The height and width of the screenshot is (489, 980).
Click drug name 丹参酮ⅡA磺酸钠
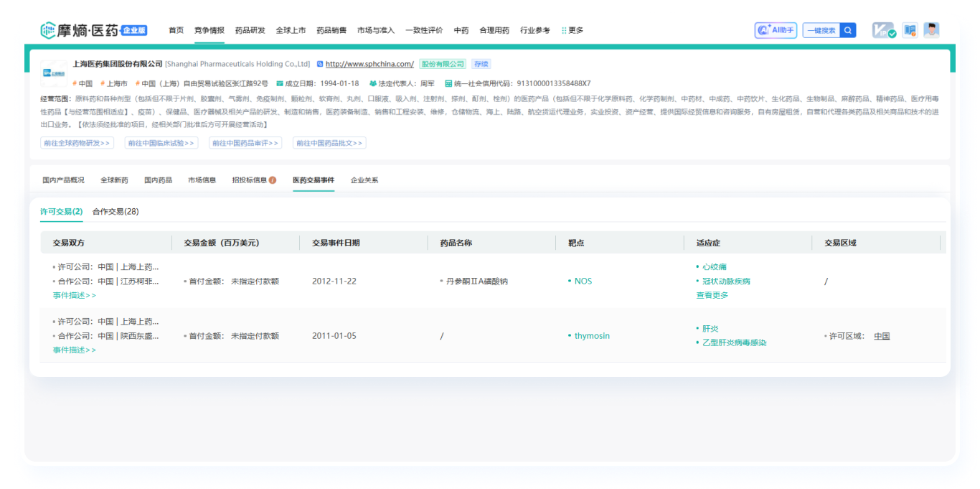476,281
